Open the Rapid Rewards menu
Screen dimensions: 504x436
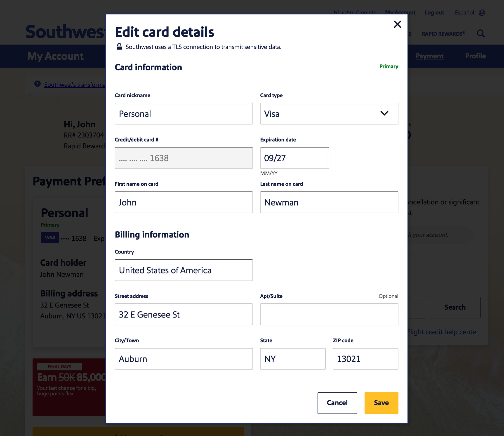pyautogui.click(x=444, y=34)
